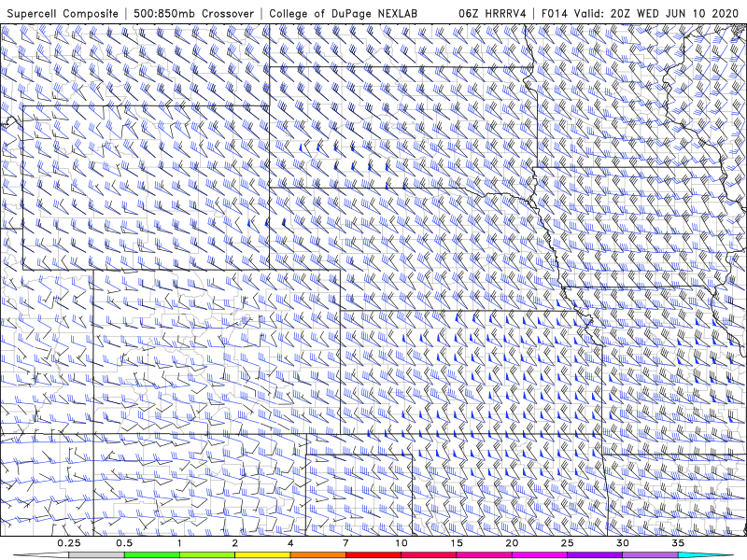Select the legend value '2'
This screenshot has height=560, width=747.
pyautogui.click(x=235, y=543)
